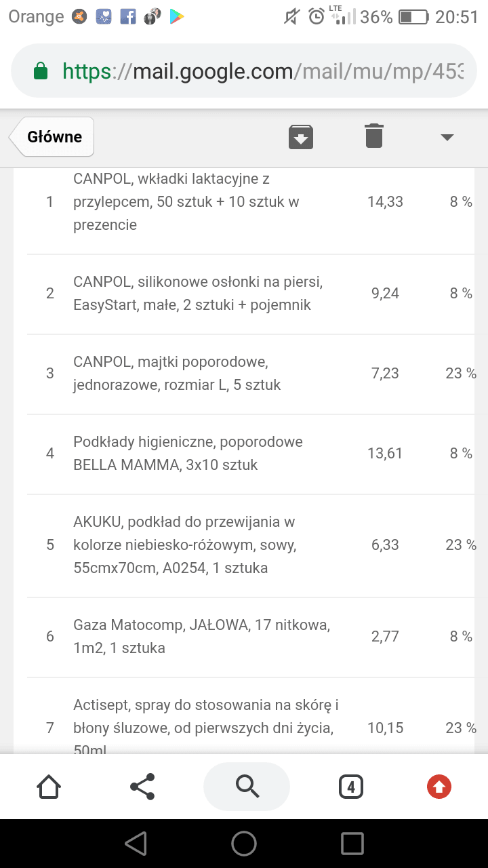Tap AKUKU podkład do przewijania row
The image size is (488, 868).
pyautogui.click(x=184, y=545)
